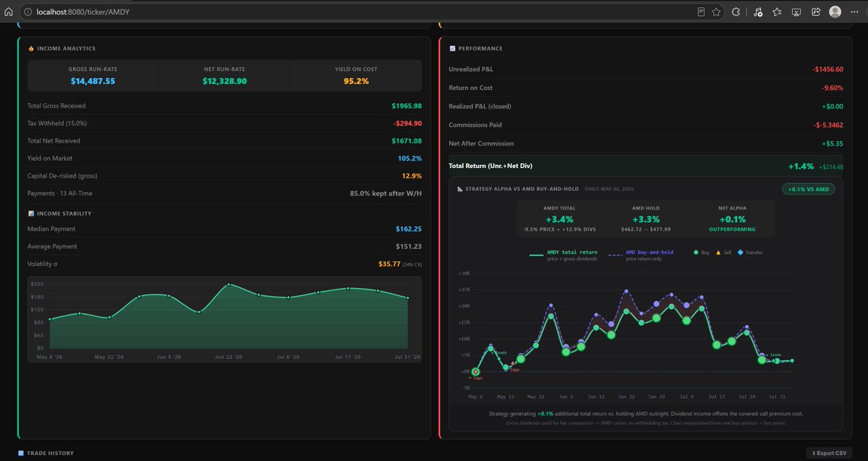
Task: Click the Strategy Alpha header icon
Action: click(x=460, y=189)
